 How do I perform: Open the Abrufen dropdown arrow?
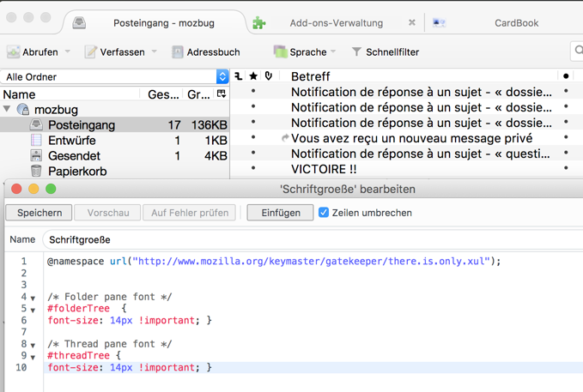[x=68, y=51]
